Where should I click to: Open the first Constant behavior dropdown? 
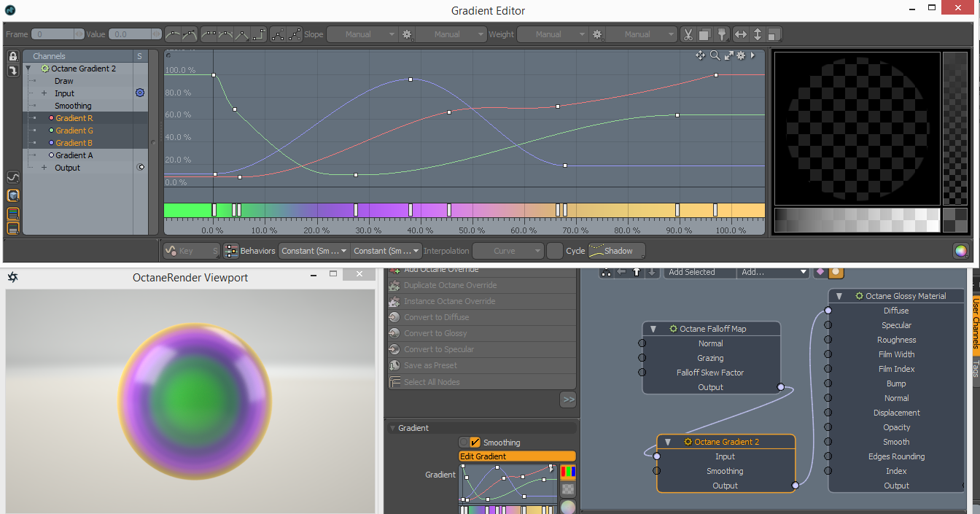tap(314, 251)
